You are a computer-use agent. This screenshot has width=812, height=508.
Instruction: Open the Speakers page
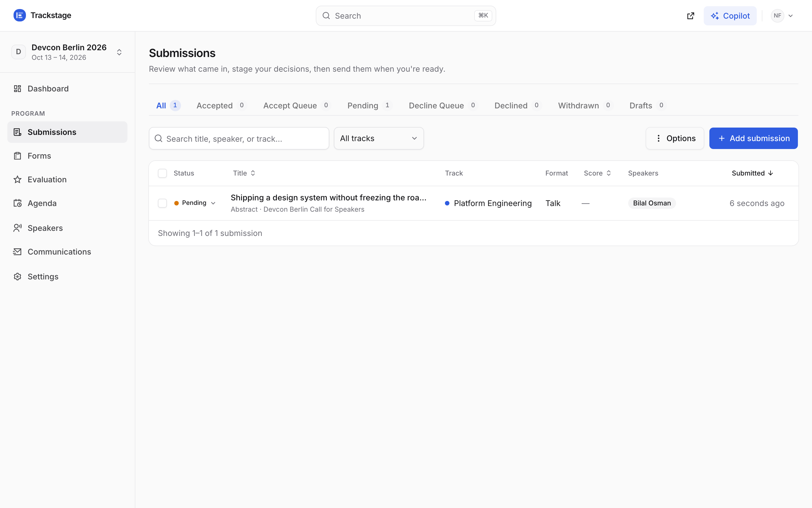(x=67, y=228)
